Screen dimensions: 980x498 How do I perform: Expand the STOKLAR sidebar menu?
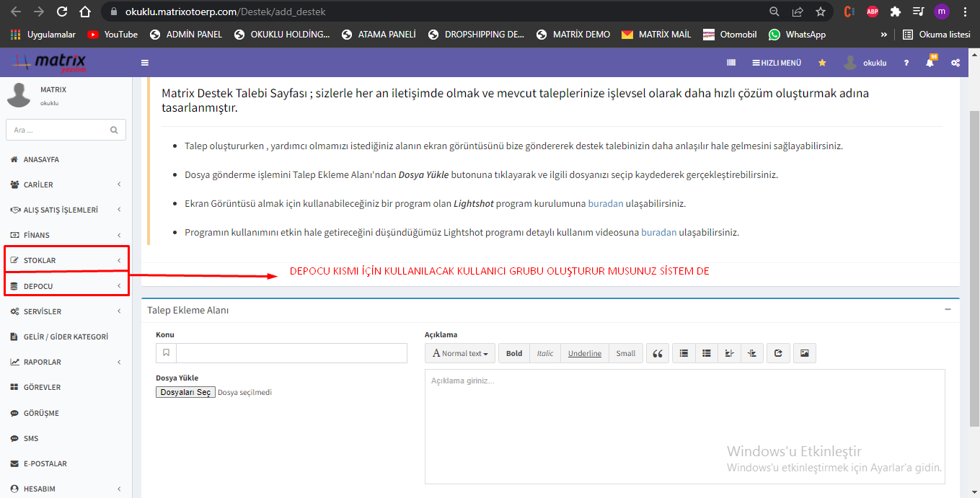[65, 260]
